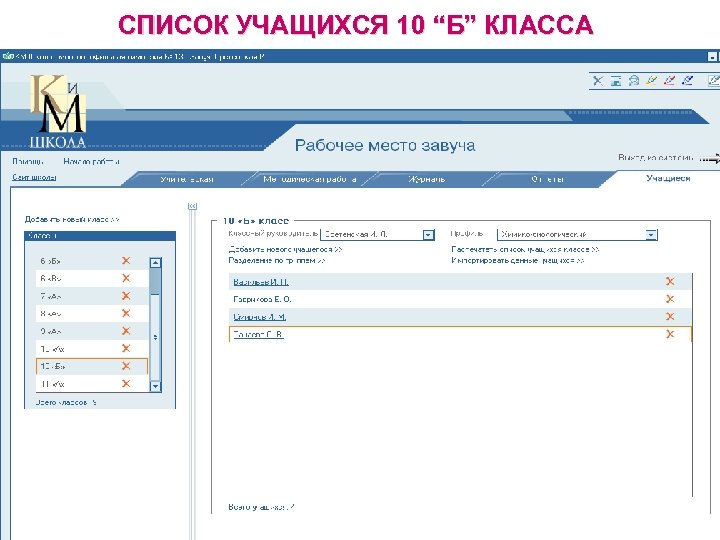Delete class 8 «А» with its X
This screenshot has height=540, width=720.
(126, 313)
